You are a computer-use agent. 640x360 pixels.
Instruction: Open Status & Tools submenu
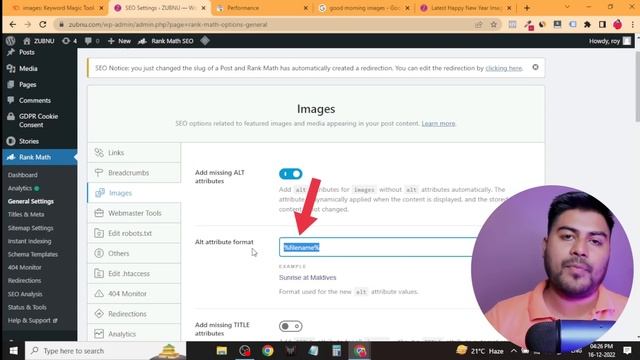pos(27,307)
